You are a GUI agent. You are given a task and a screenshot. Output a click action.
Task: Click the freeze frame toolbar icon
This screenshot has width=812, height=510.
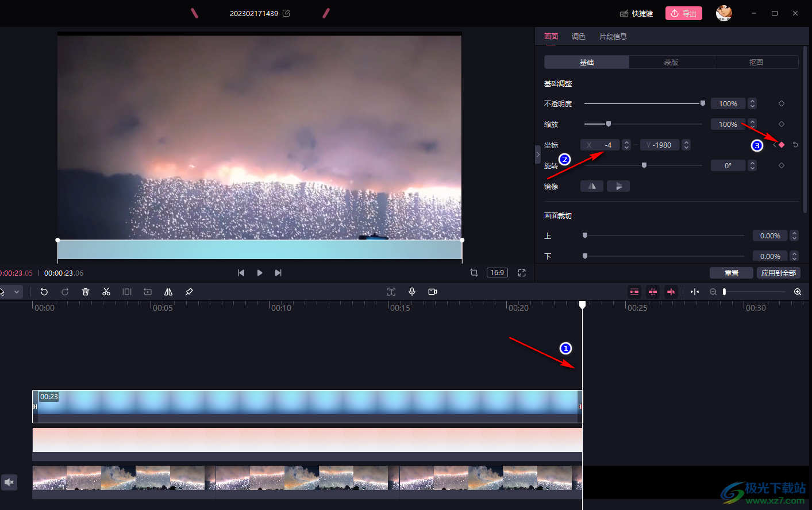(127, 292)
